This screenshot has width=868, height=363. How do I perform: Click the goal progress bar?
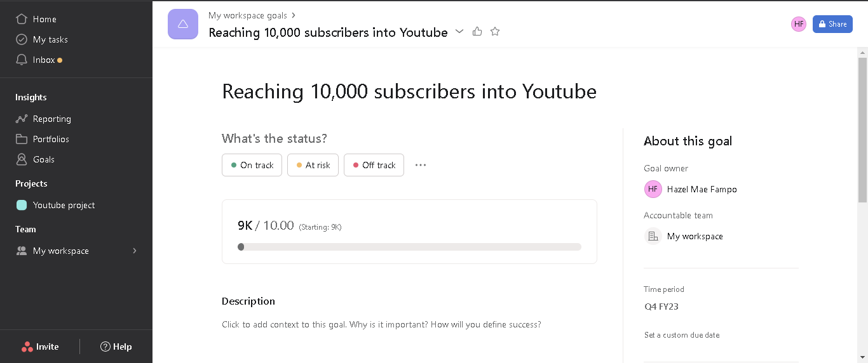coord(409,247)
